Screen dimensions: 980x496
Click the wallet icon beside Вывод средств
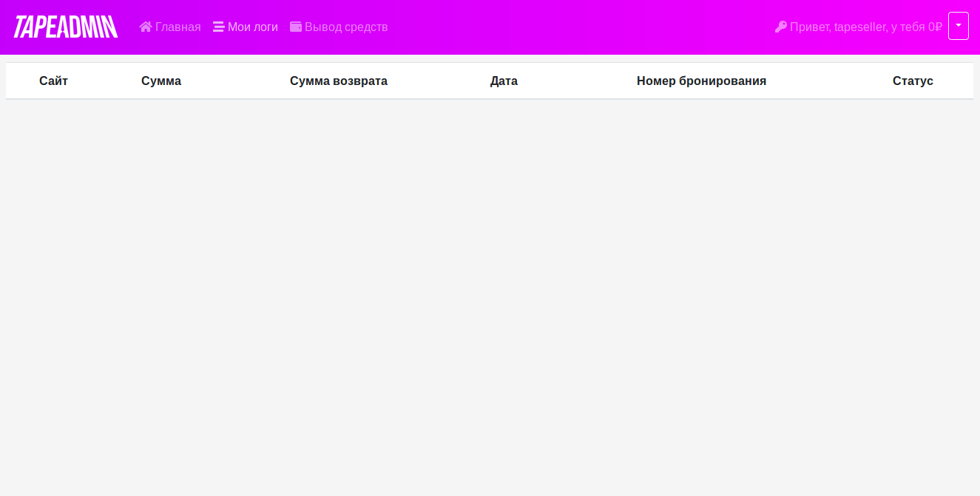pos(296,27)
